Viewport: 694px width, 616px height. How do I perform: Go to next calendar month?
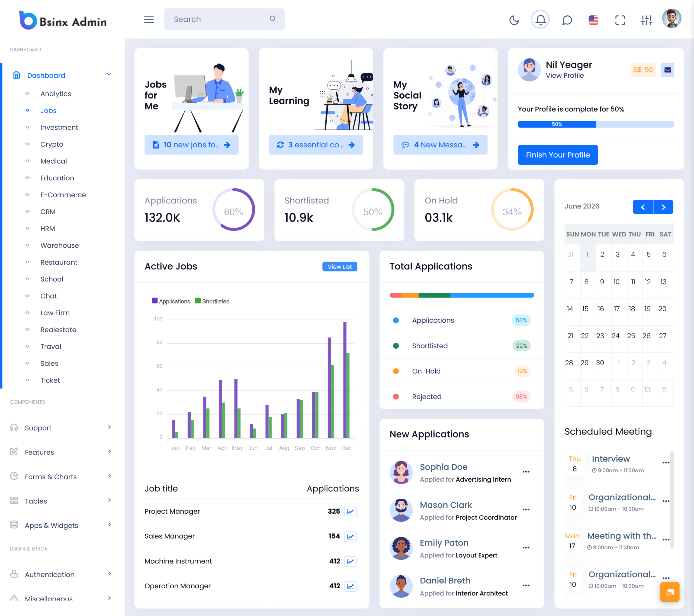click(663, 207)
